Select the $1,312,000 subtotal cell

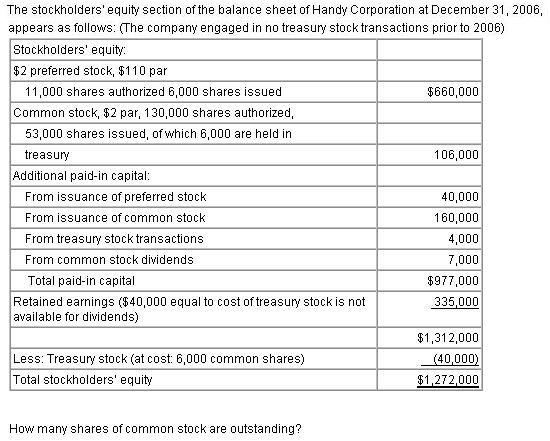tap(430, 338)
